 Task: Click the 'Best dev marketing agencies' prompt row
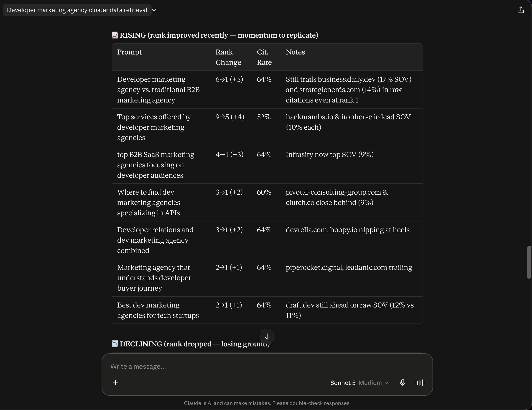pyautogui.click(x=267, y=310)
